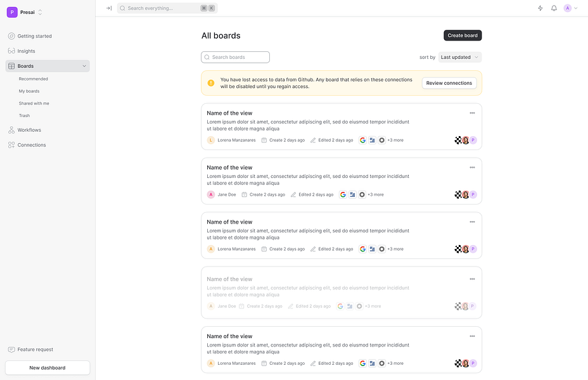Click the dark connection icon on the second board card
The height and width of the screenshot is (380, 588).
click(362, 194)
